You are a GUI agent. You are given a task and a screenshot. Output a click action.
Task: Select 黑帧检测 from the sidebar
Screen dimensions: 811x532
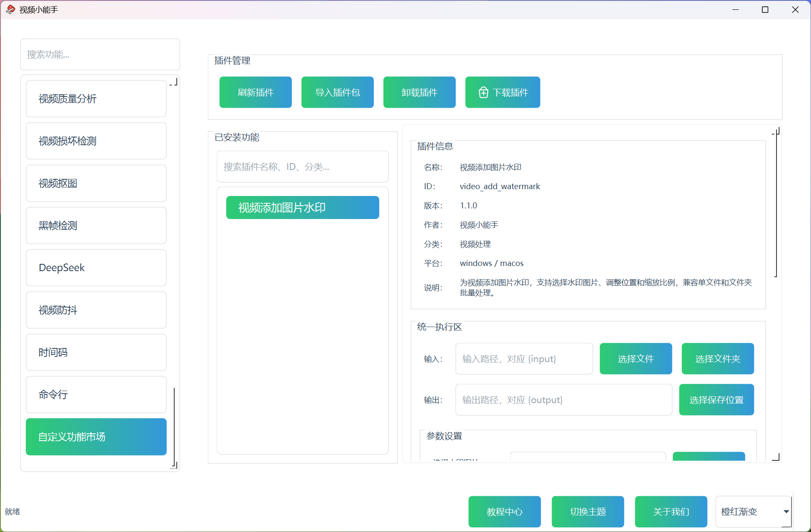pyautogui.click(x=96, y=225)
